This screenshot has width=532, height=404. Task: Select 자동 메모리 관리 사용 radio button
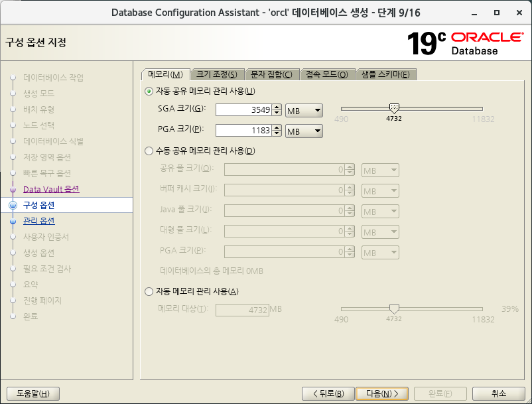pyautogui.click(x=149, y=291)
